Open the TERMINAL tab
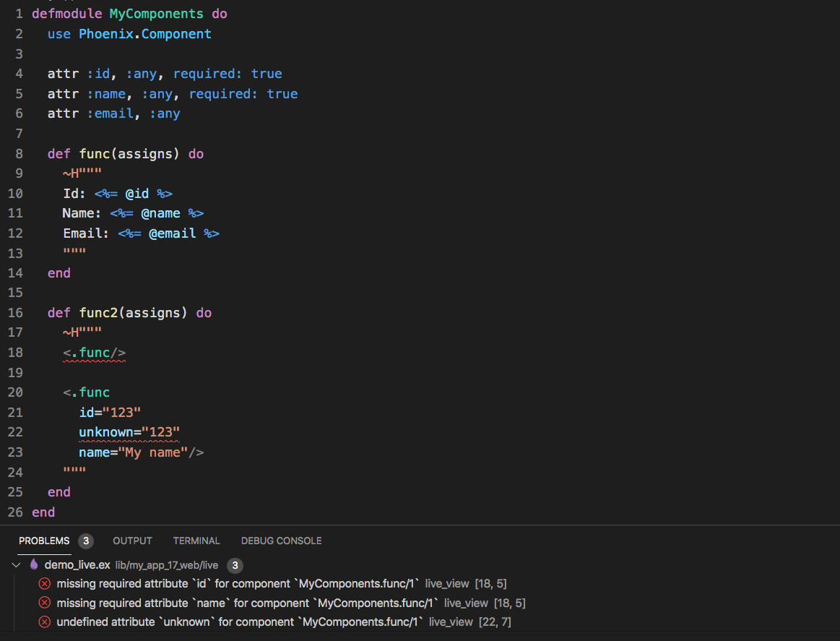This screenshot has height=641, width=840. 196,541
